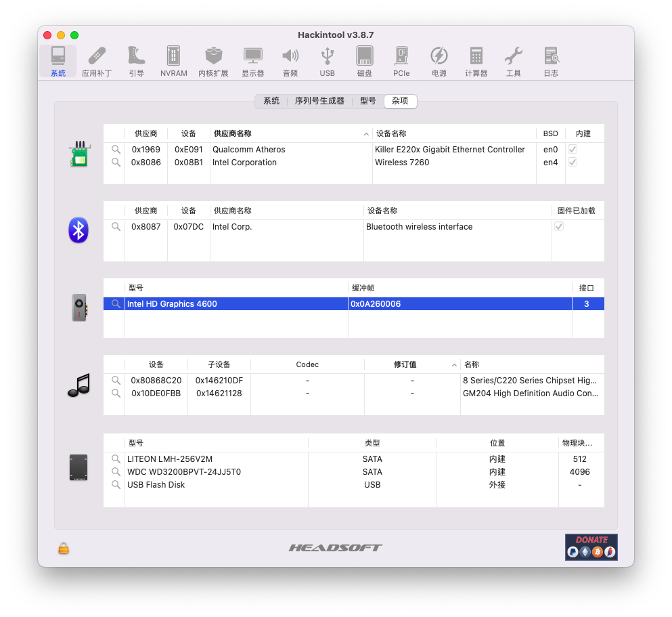This screenshot has width=672, height=617.
Task: Open the 计算器 calculator toolbar icon
Action: 476,62
